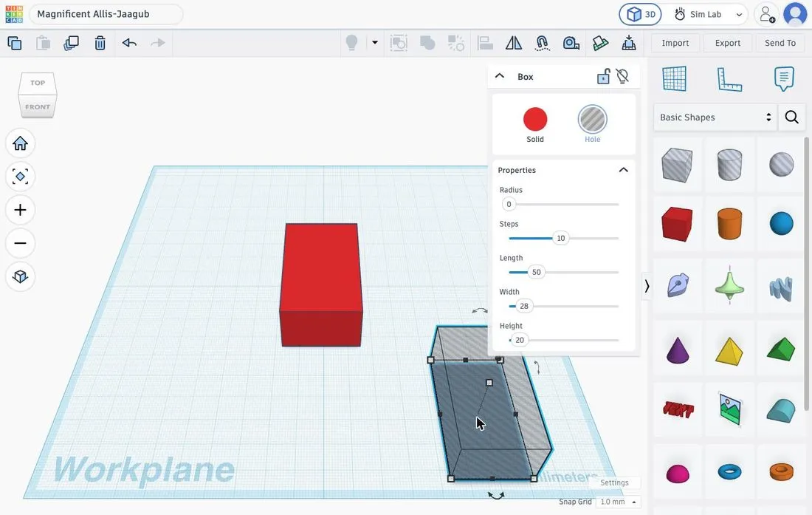Select the Ruler tool
The height and width of the screenshot is (515, 812).
[x=729, y=79]
